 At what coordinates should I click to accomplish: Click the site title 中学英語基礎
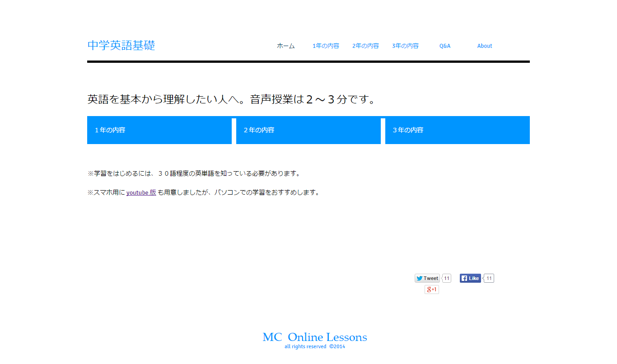click(x=121, y=45)
